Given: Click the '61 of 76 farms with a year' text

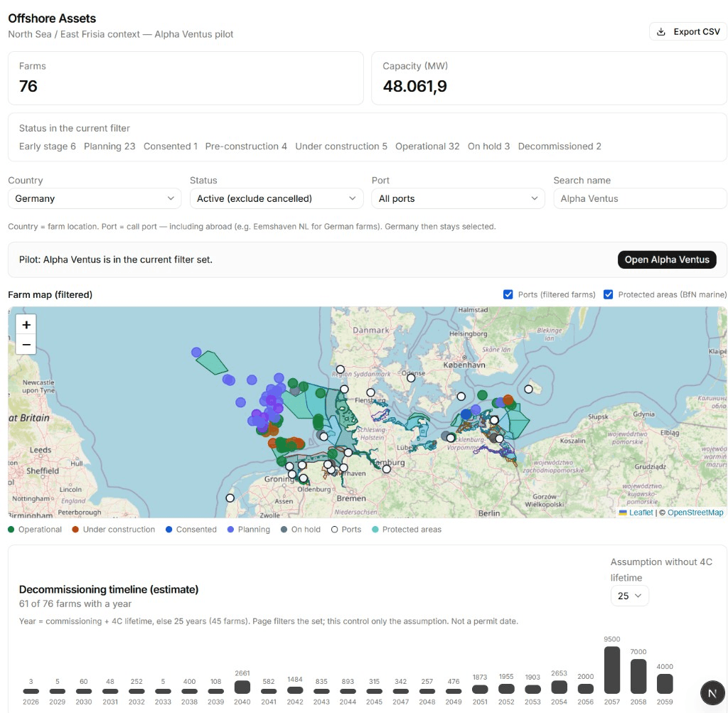Looking at the screenshot, I should (x=75, y=604).
